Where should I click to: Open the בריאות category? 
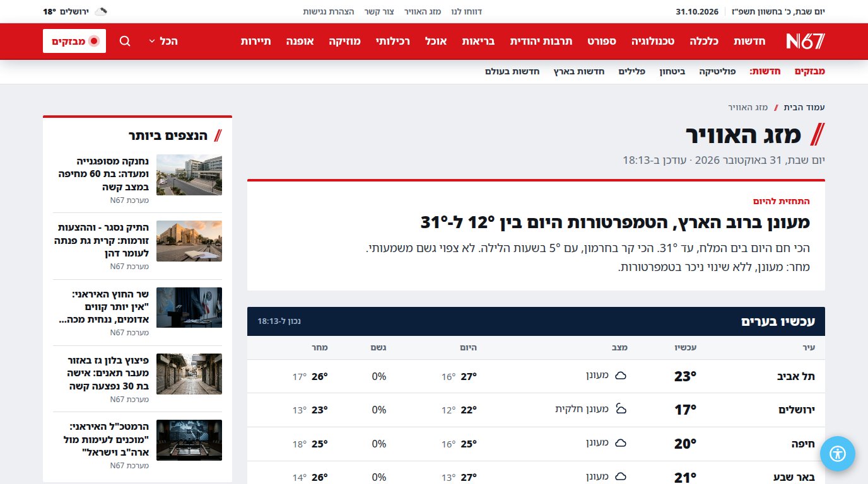click(478, 41)
